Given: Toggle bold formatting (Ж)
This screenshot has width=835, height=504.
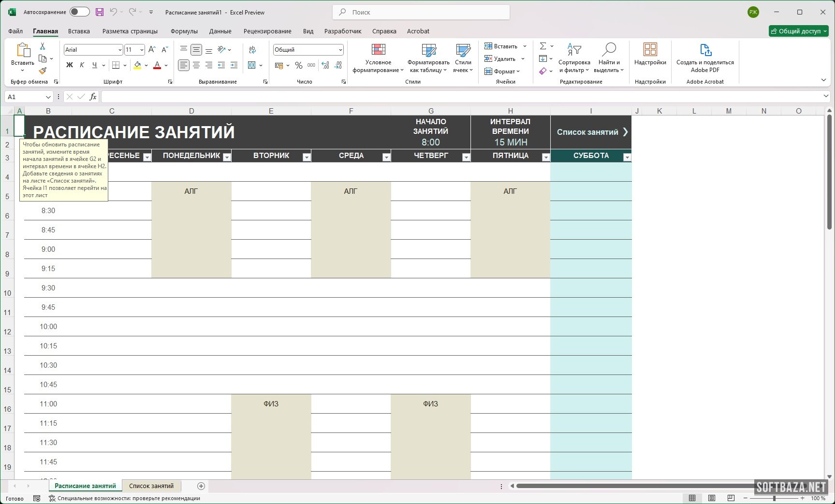Looking at the screenshot, I should click(70, 65).
